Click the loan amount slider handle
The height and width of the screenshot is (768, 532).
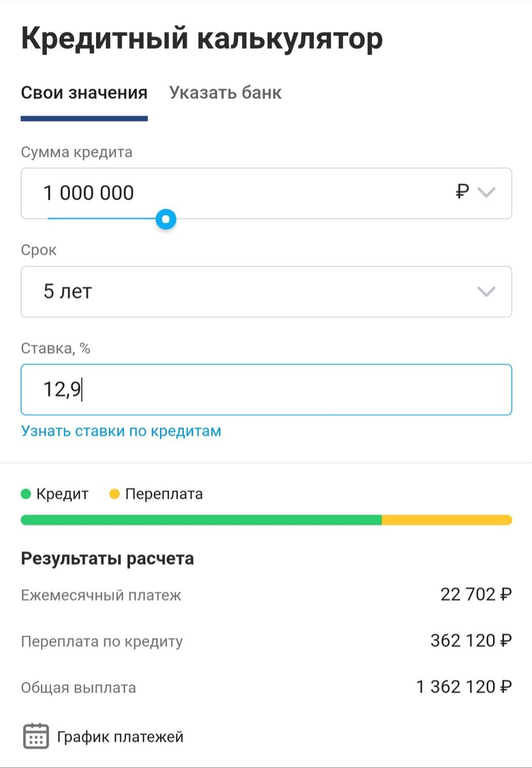pos(165,218)
